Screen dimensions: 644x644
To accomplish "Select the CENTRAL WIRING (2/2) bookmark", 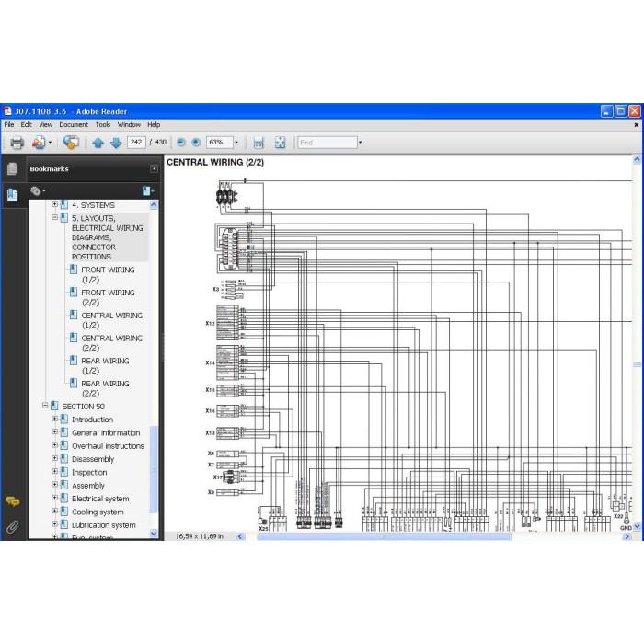I will (x=111, y=343).
